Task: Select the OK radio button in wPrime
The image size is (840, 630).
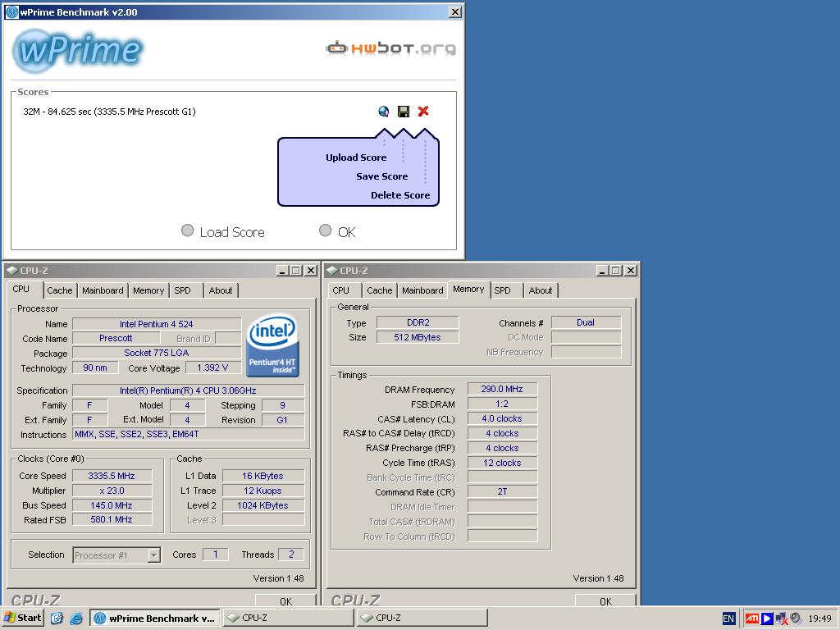Action: coord(325,231)
